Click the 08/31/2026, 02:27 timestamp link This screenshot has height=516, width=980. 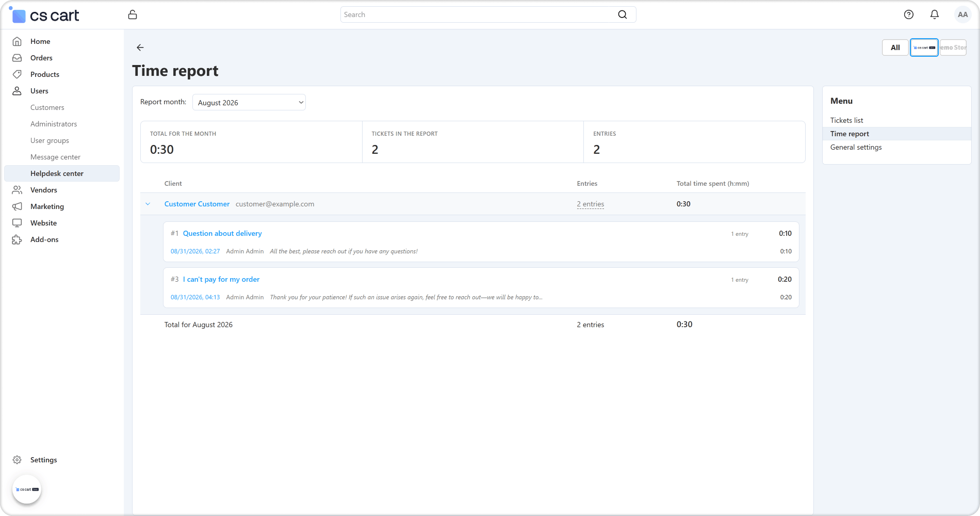(195, 251)
